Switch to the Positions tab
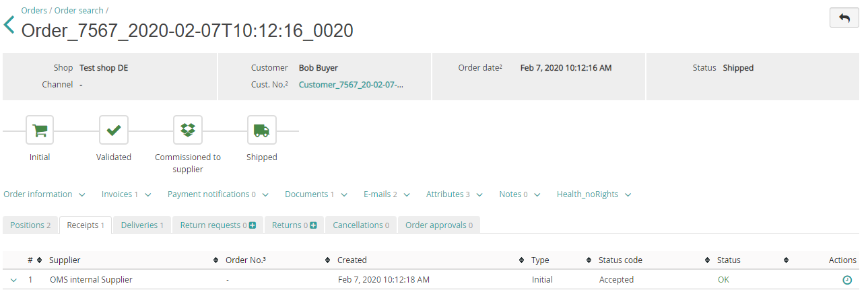This screenshot has height=292, width=868. pos(30,225)
